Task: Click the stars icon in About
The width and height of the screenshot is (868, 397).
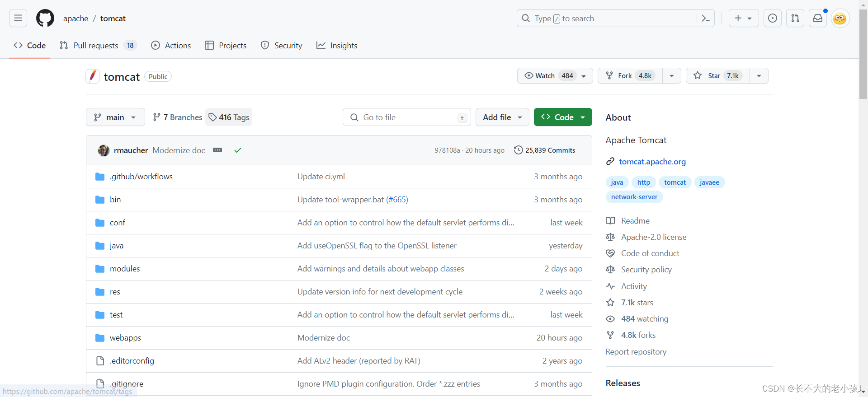Action: [610, 303]
